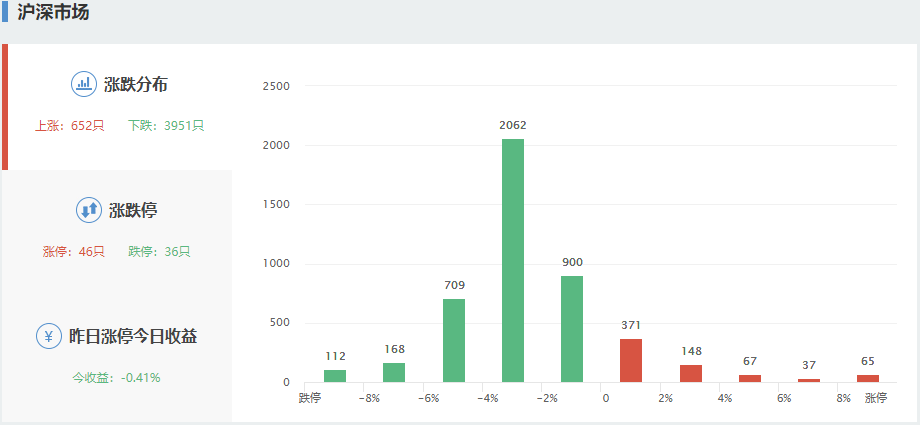Click the green bar labeled 709
The height and width of the screenshot is (425, 920).
(454, 340)
